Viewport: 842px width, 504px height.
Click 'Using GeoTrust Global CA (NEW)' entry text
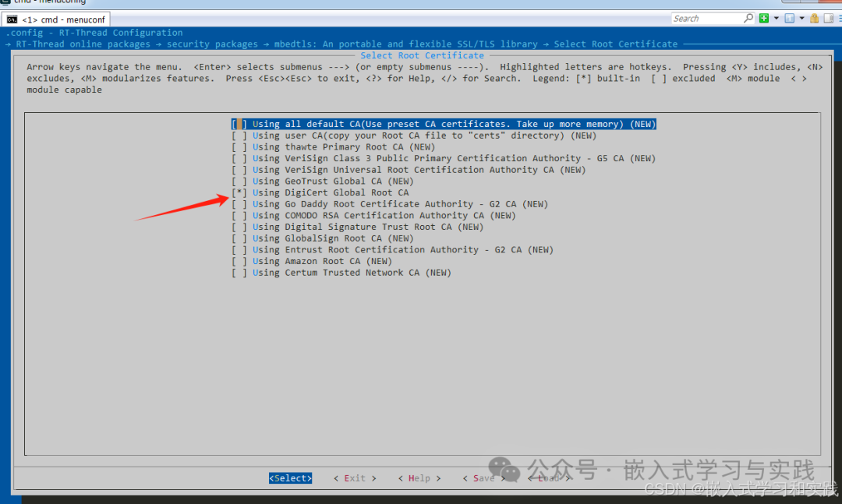(333, 182)
